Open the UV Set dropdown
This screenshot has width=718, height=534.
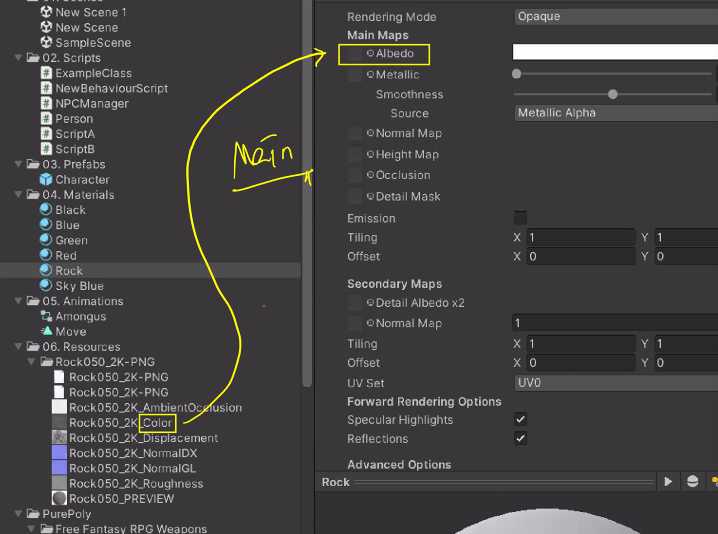tap(616, 383)
